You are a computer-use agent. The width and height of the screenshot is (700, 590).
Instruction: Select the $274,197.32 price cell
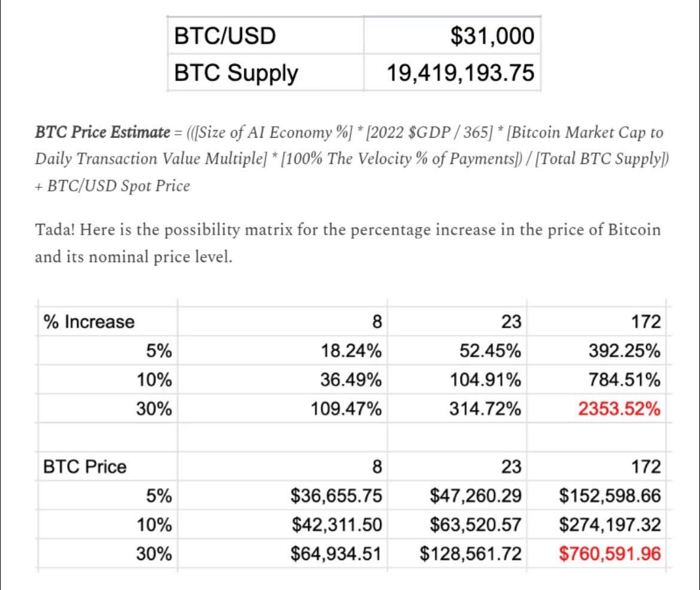[610, 525]
